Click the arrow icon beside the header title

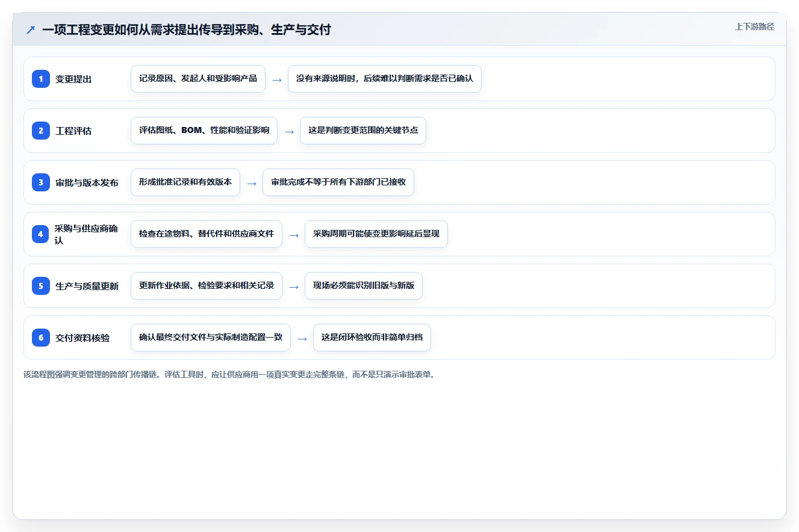[x=31, y=29]
